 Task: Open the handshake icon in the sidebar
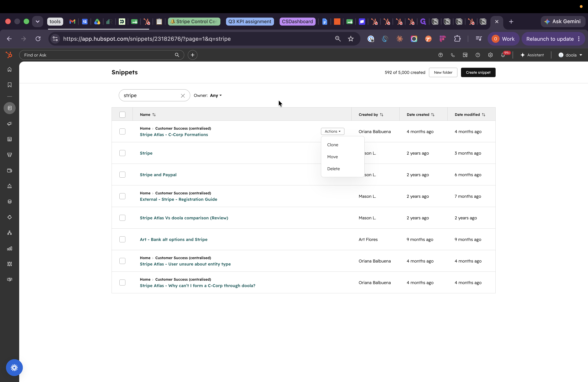point(10,279)
